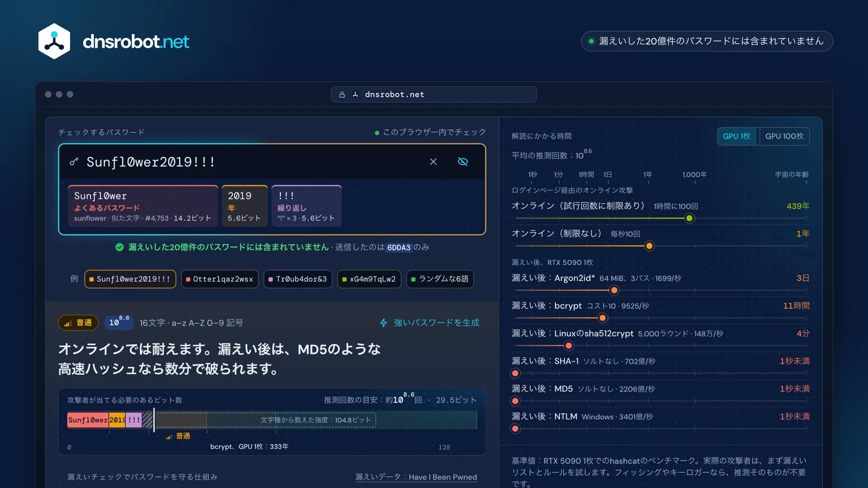Image resolution: width=868 pixels, height=488 pixels.
Task: Click the dnsrobot.net hexagon logo
Action: tap(54, 41)
